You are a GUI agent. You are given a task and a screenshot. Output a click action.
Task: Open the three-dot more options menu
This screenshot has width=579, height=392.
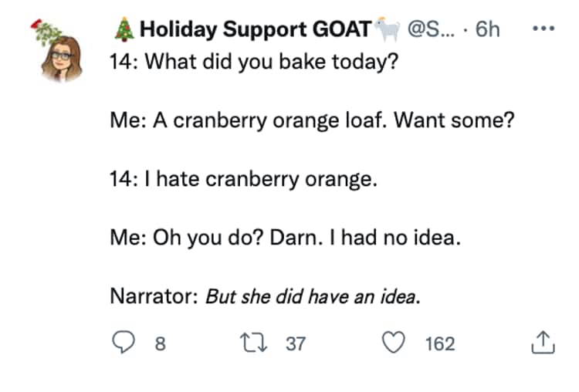point(543,29)
